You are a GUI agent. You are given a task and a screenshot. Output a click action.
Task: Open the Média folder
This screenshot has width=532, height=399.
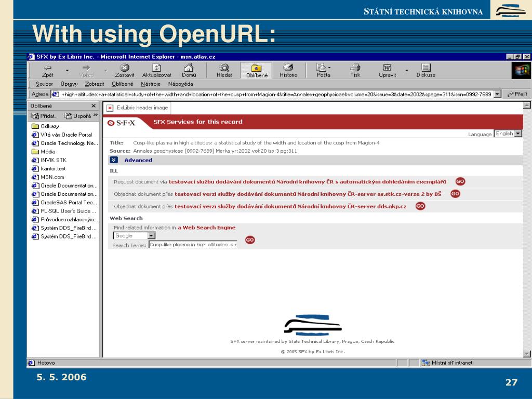[44, 152]
